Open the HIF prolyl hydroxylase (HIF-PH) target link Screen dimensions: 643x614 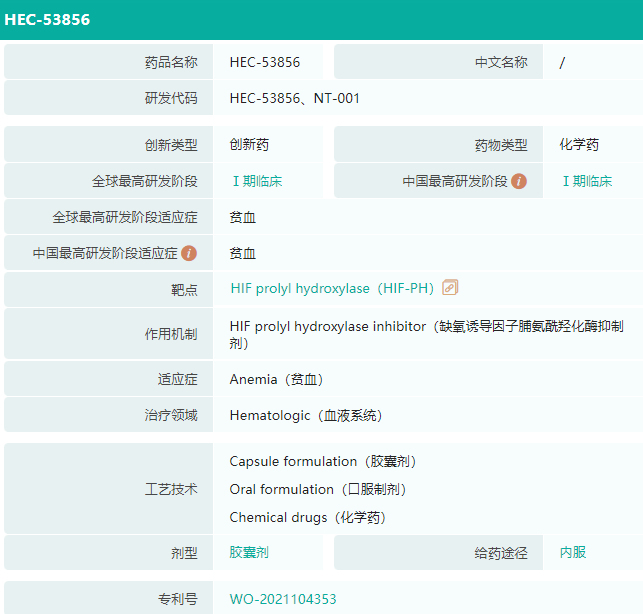click(332, 289)
